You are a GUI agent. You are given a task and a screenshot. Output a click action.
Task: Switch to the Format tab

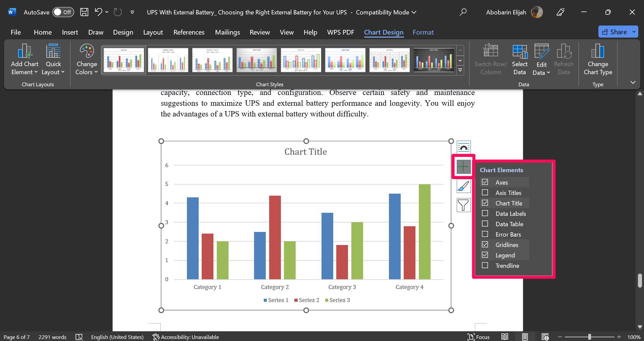pos(423,32)
